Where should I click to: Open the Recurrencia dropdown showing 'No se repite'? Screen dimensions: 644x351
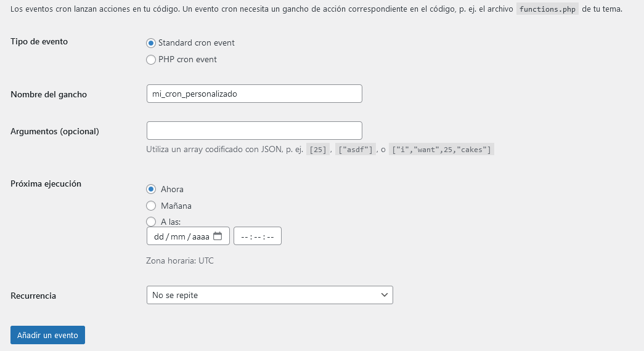[x=269, y=295]
